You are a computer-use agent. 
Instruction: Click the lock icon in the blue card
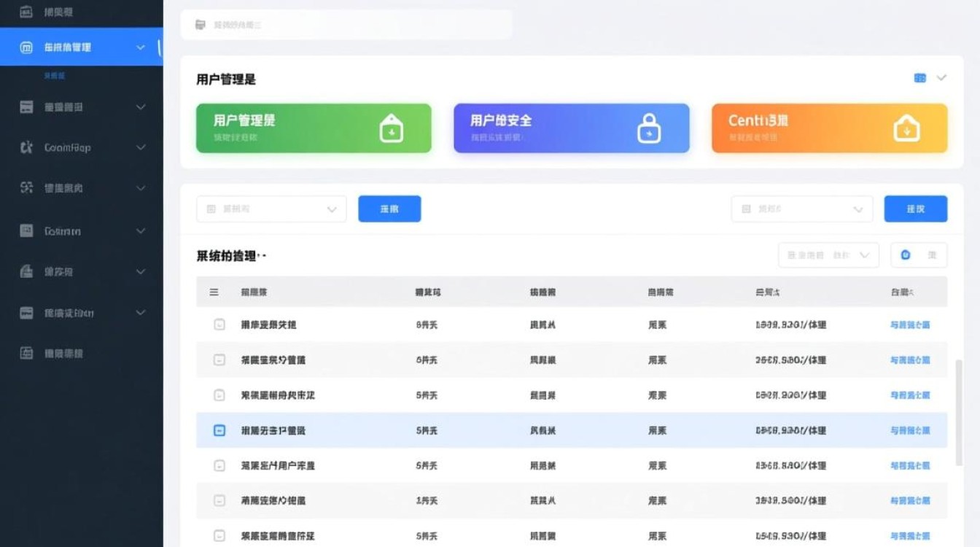click(648, 128)
